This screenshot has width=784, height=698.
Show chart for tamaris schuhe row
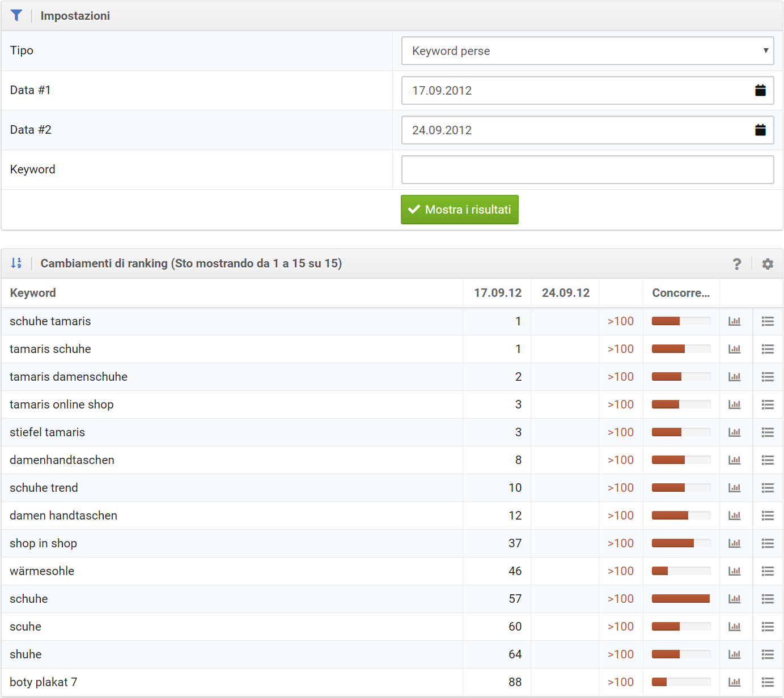click(x=735, y=349)
